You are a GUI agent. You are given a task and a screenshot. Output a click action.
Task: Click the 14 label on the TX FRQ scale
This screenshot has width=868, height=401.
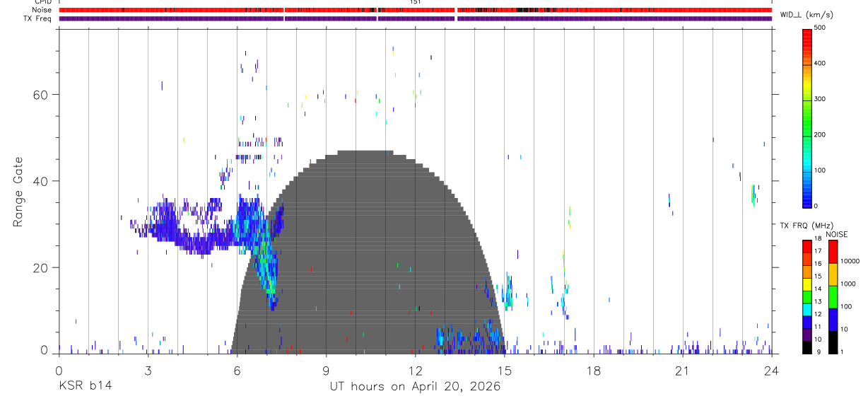[819, 289]
